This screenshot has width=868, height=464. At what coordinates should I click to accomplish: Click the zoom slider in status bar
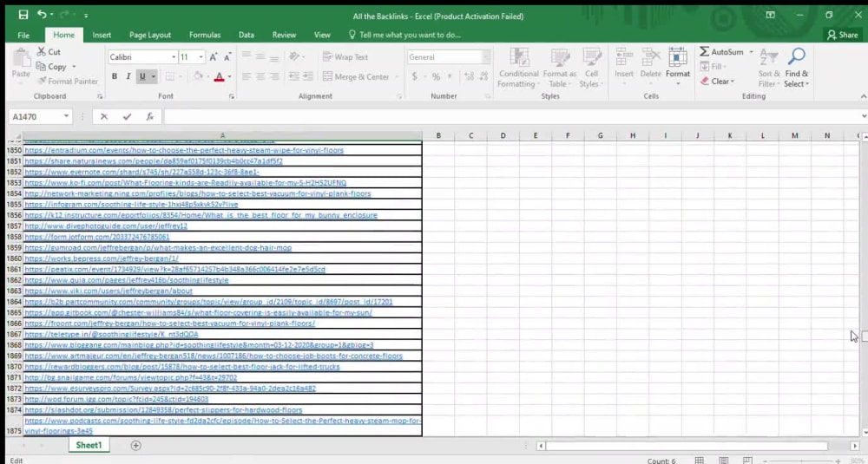[801, 461]
